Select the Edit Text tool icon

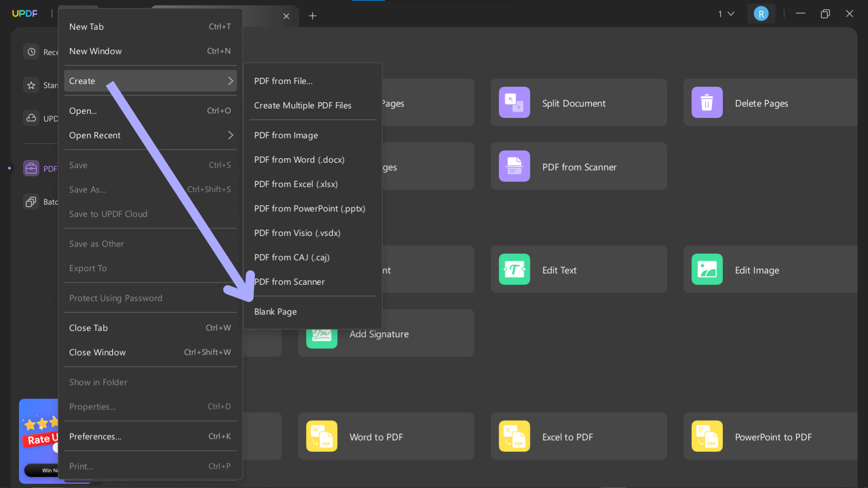point(514,269)
